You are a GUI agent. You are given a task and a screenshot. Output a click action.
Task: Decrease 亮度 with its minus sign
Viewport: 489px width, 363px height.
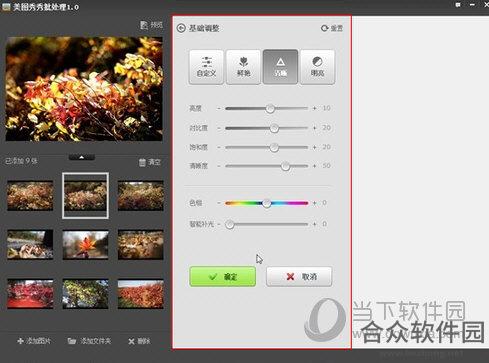click(219, 108)
